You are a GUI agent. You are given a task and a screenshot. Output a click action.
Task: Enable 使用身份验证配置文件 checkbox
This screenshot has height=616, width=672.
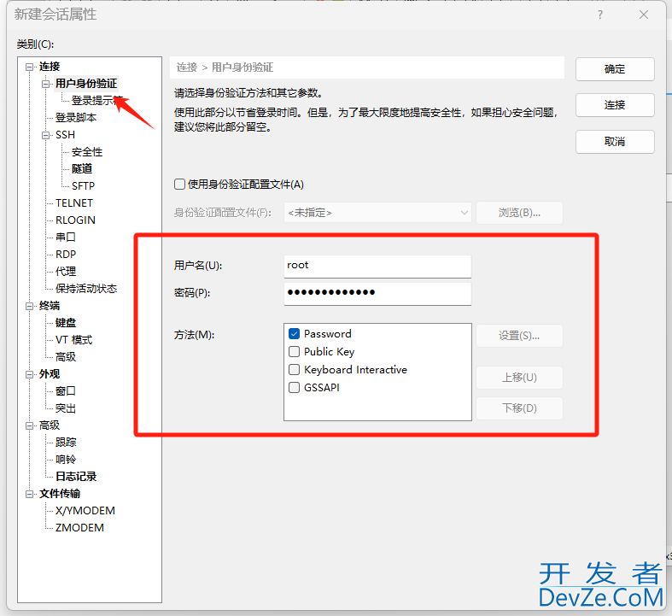(179, 185)
